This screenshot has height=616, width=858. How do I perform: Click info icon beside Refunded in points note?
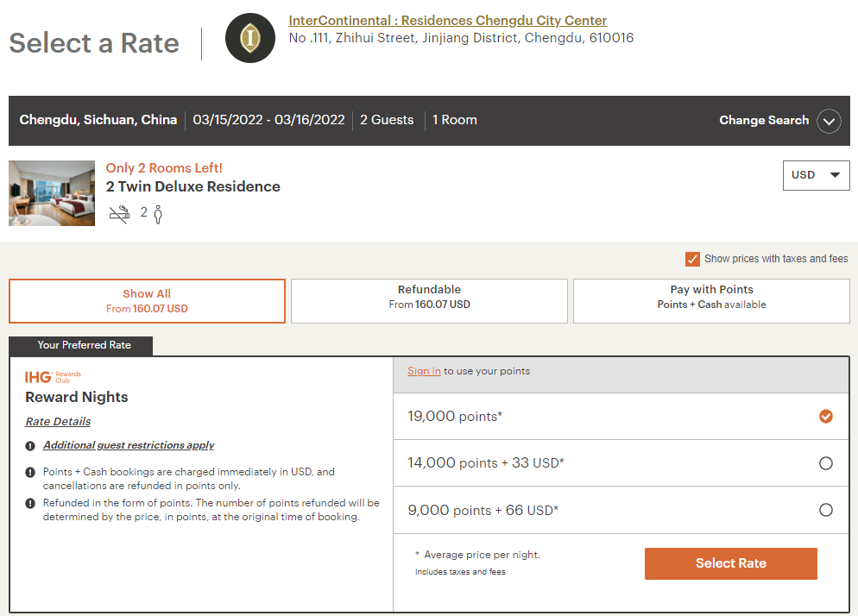31,503
